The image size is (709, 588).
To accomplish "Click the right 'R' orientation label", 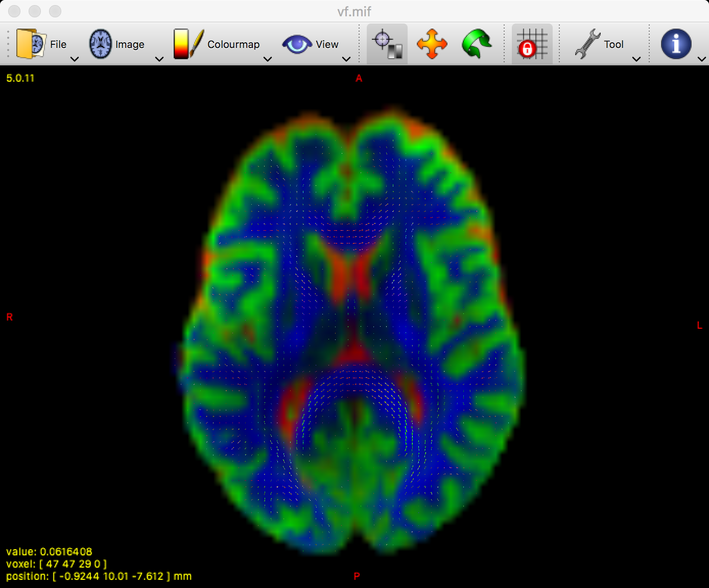I will 9,317.
